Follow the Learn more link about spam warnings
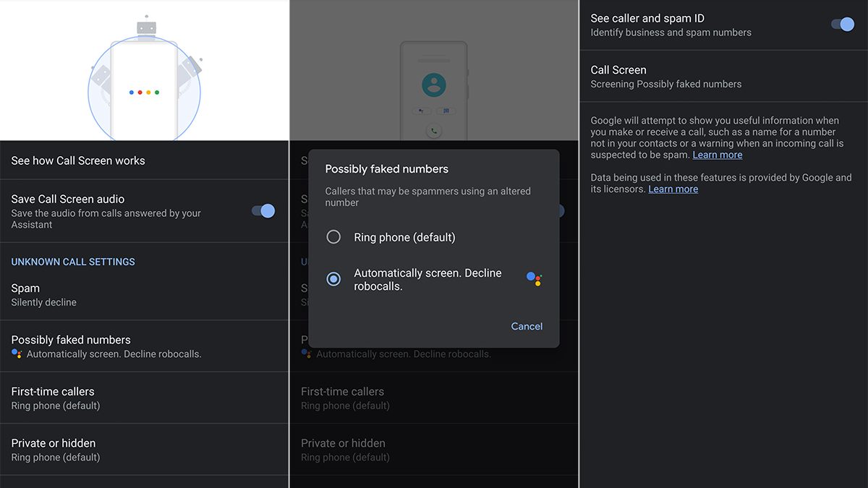 (717, 155)
